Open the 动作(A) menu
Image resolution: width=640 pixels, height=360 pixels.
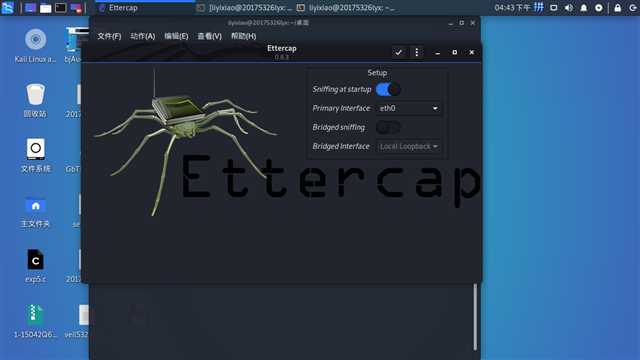142,36
